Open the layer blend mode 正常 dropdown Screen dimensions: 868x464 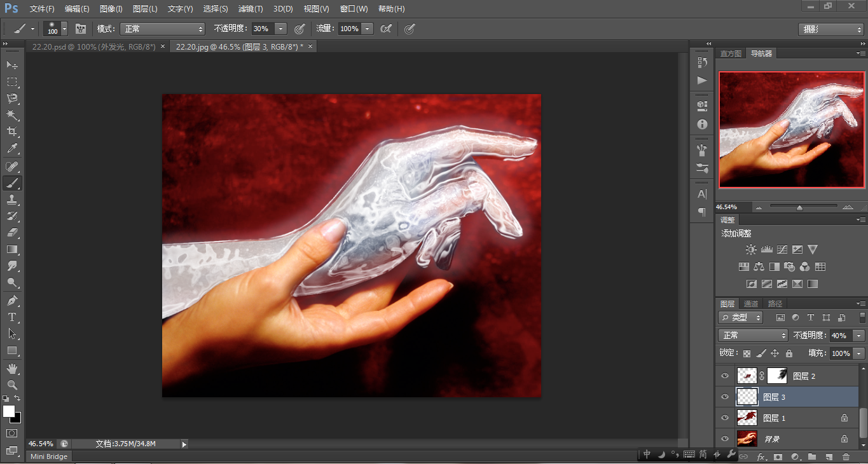753,336
